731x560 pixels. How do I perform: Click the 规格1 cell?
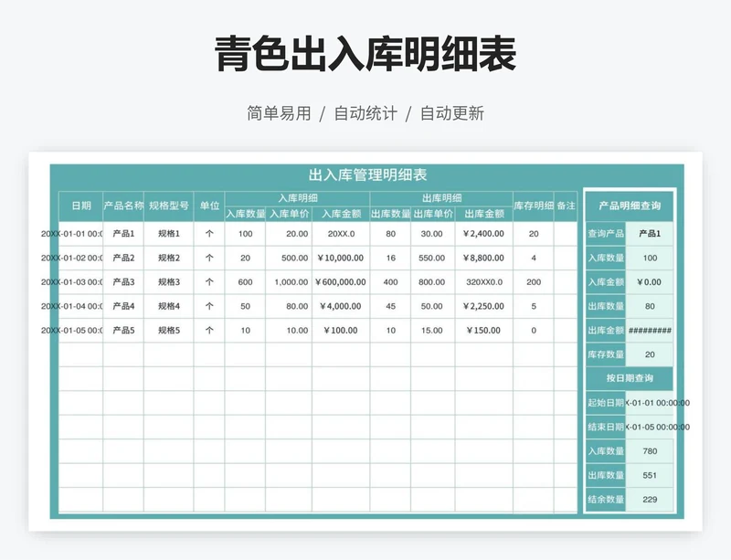tap(169, 234)
